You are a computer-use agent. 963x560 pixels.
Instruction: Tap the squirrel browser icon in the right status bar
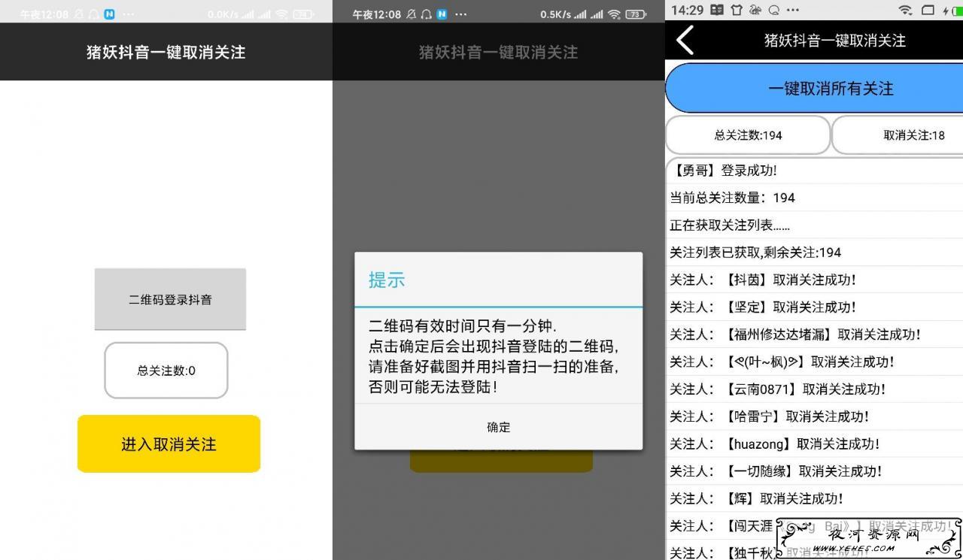[x=755, y=10]
